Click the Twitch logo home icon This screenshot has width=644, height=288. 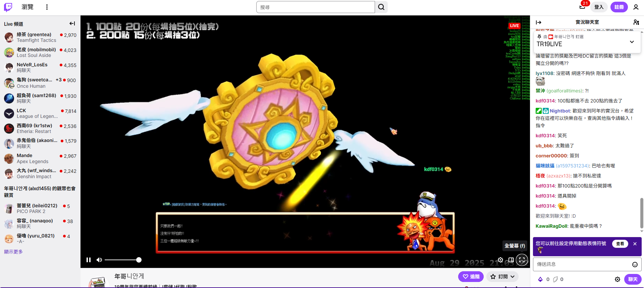(x=8, y=7)
